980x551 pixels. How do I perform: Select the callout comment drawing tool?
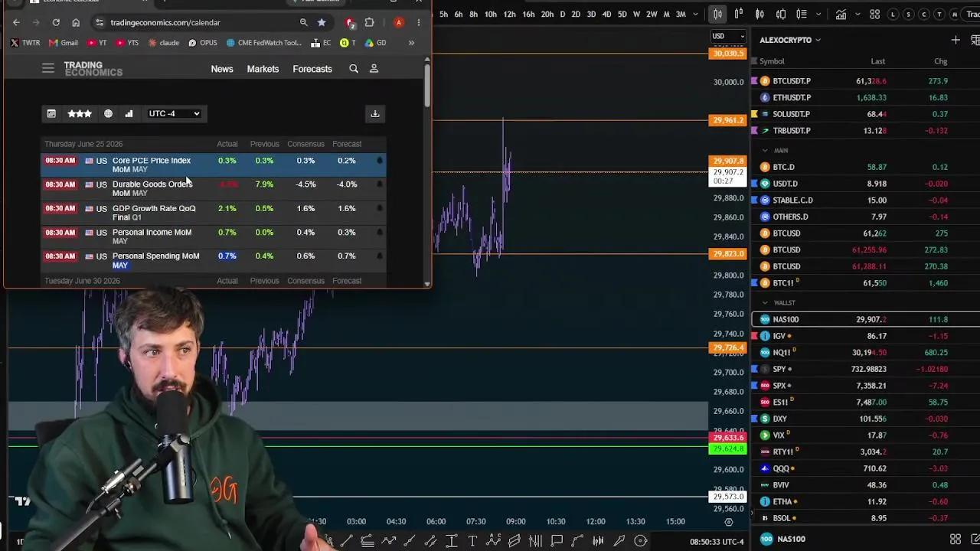click(557, 541)
